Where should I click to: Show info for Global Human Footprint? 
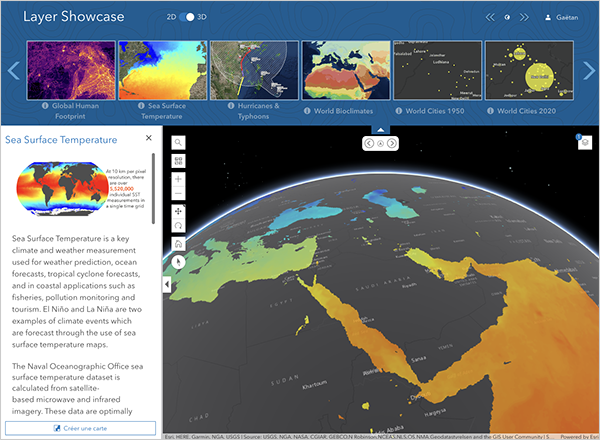45,106
